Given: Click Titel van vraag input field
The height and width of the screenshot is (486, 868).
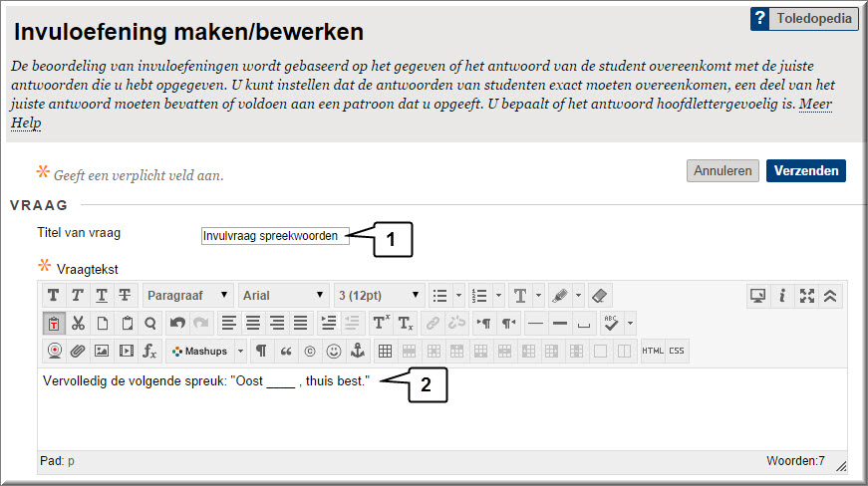Looking at the screenshot, I should [x=275, y=236].
